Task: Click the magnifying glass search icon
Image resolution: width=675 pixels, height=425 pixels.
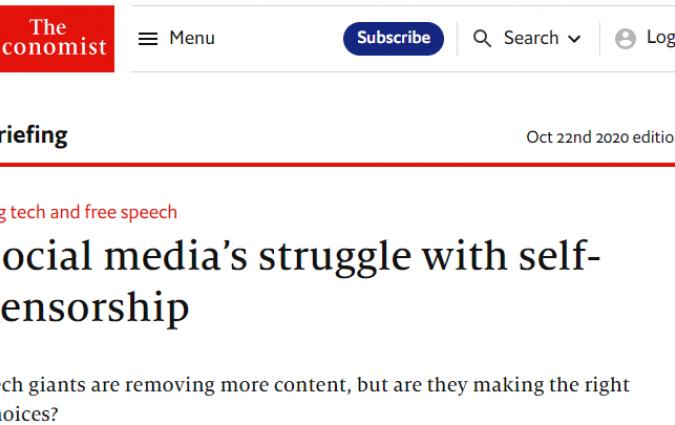Action: 482,38
